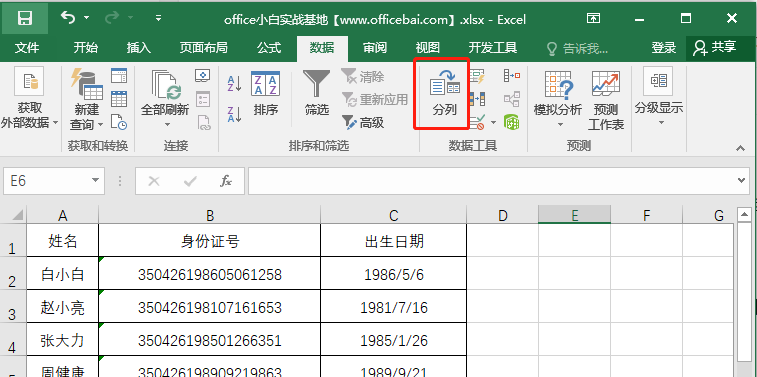Switch to the 视图 tab
This screenshot has height=377, width=757.
428,47
